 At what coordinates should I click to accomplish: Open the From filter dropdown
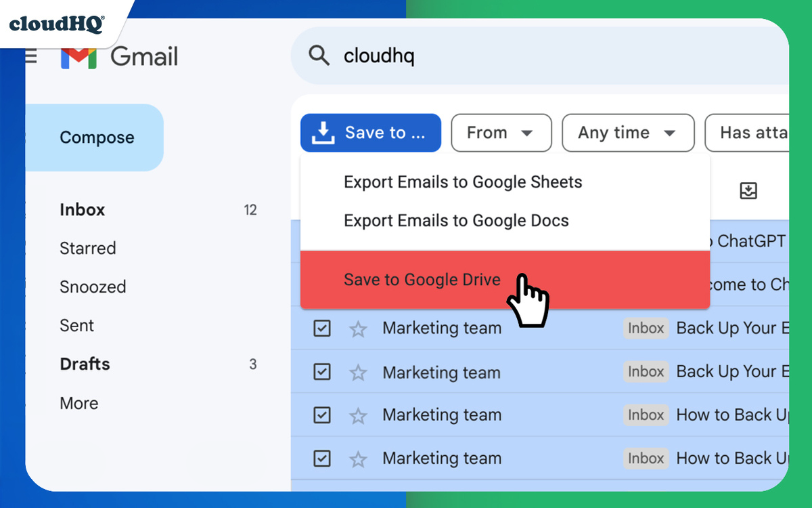coord(501,133)
